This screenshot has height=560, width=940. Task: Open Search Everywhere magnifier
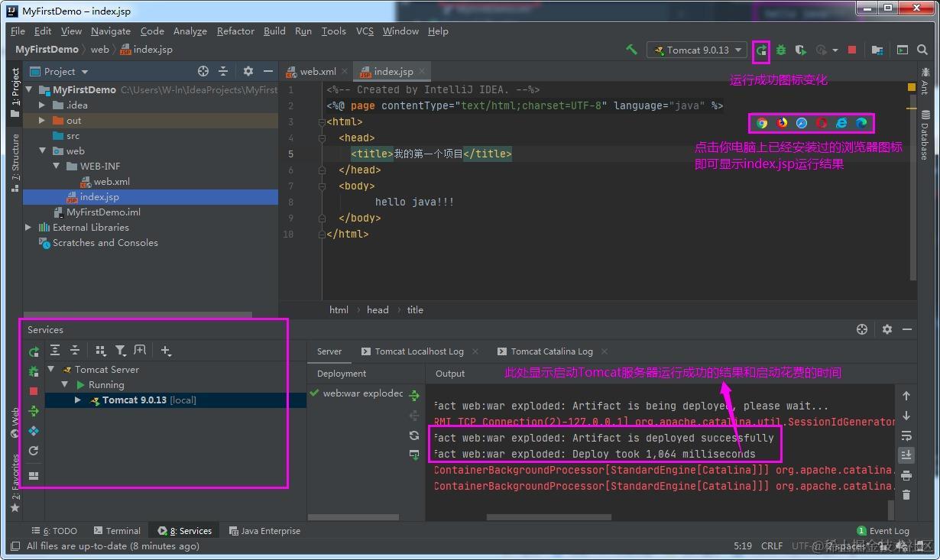922,50
